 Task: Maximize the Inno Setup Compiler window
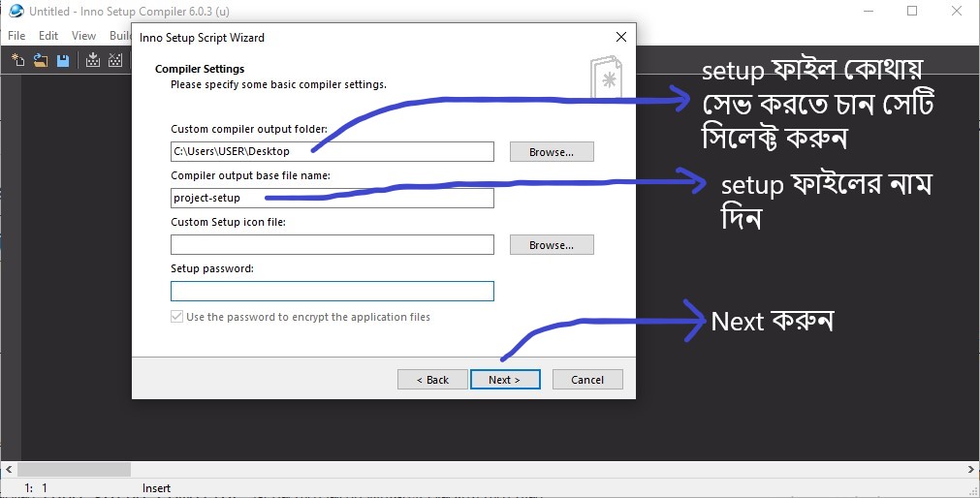tap(912, 11)
